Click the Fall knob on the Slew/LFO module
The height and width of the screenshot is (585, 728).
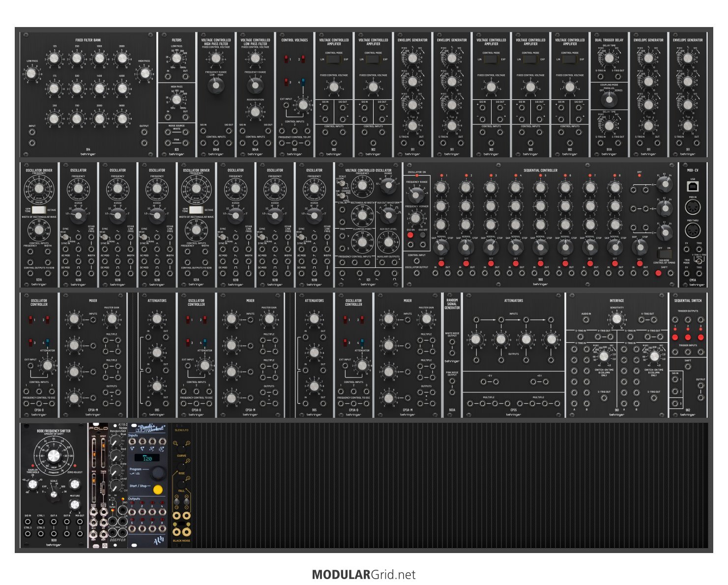181,483
